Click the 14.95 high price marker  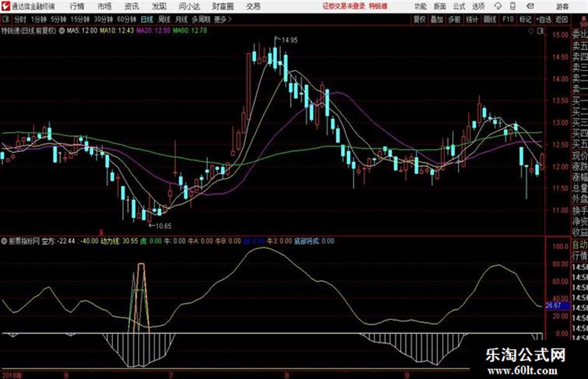pyautogui.click(x=289, y=40)
